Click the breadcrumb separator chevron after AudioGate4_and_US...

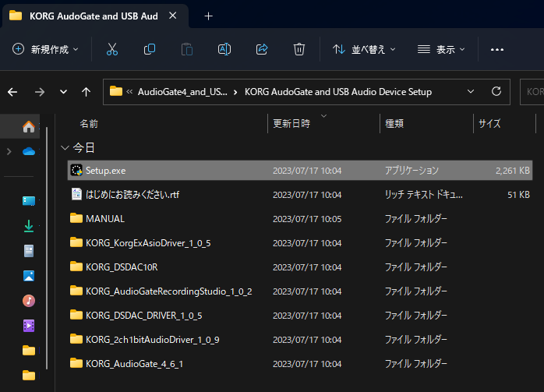[x=235, y=92]
